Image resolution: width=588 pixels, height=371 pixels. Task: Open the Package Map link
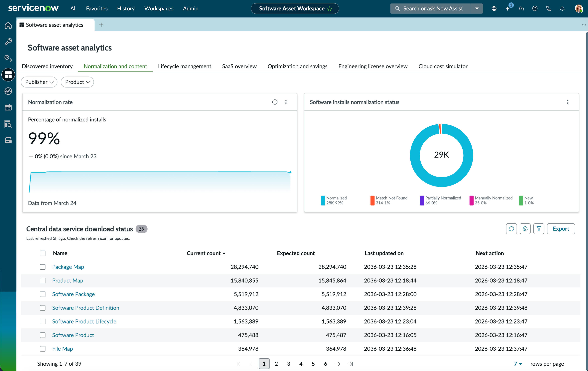68,267
